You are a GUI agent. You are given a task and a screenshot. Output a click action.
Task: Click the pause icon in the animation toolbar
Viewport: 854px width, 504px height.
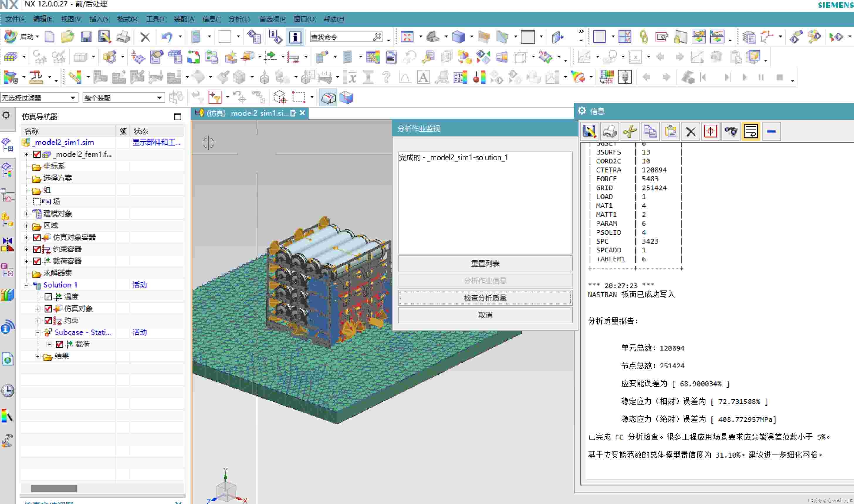(761, 77)
